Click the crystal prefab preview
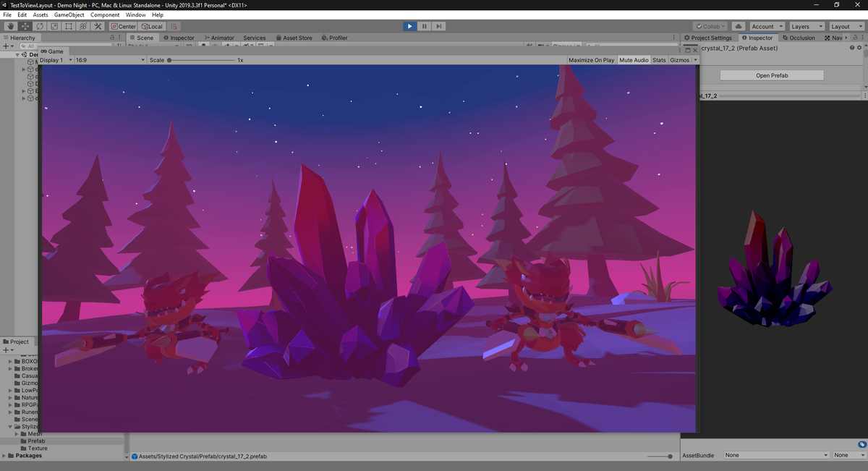The width and height of the screenshot is (868, 471). click(x=773, y=269)
